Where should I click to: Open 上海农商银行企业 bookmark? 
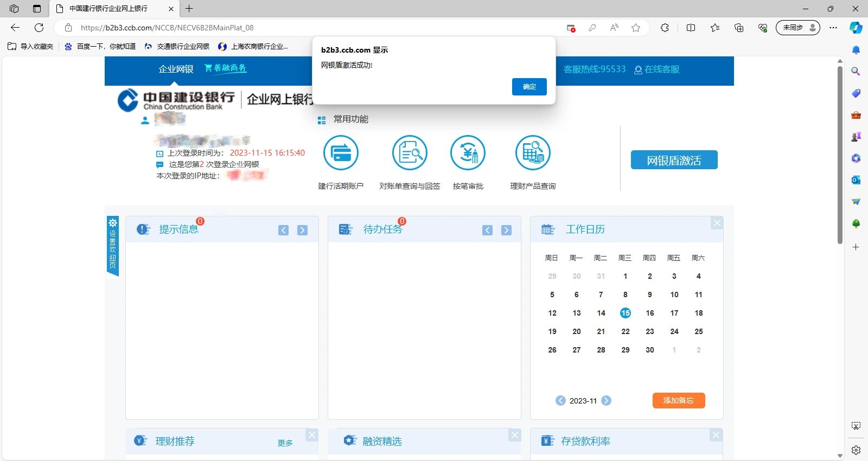(253, 47)
